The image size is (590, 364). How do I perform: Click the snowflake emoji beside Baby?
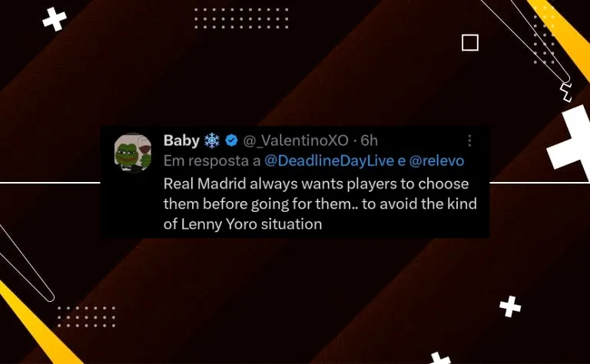click(212, 141)
